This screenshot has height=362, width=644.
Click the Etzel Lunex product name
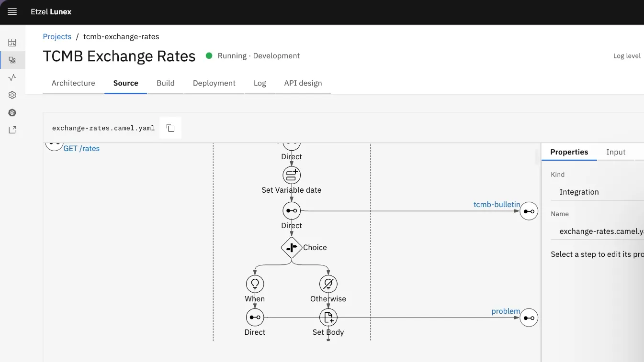point(51,12)
